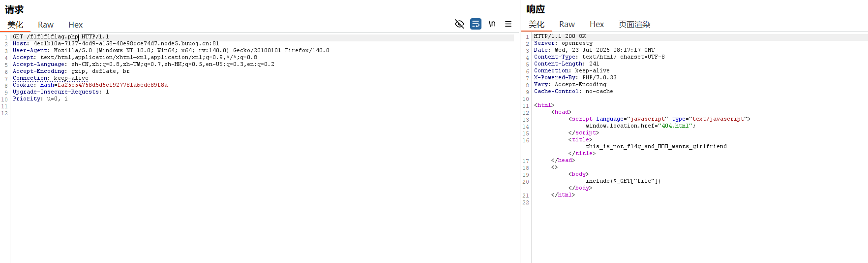The image size is (868, 263).
Task: Click the Vary: Accept-Encoding line
Action: tap(570, 85)
